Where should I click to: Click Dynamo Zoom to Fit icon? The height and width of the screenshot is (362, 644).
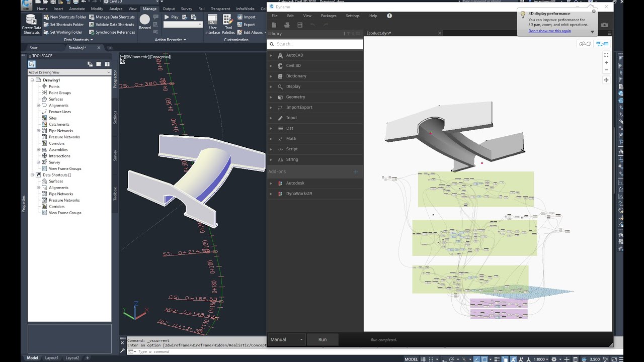(x=606, y=55)
